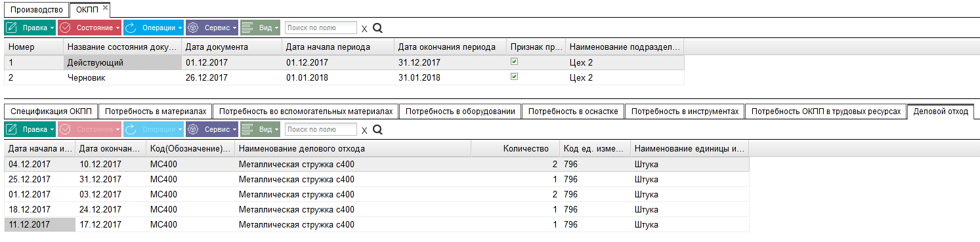Switch to the Производство tab
Screen dimensions: 980x242
(x=37, y=10)
